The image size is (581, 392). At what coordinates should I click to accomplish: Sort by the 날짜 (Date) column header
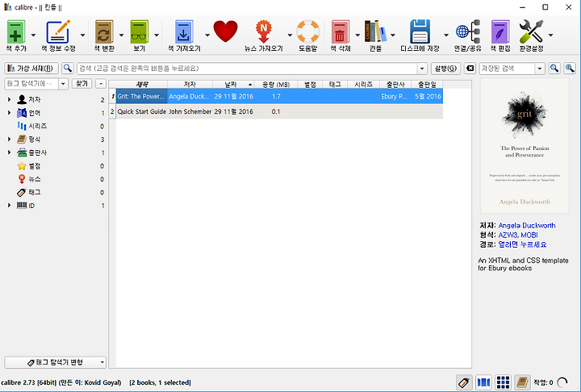(x=233, y=85)
